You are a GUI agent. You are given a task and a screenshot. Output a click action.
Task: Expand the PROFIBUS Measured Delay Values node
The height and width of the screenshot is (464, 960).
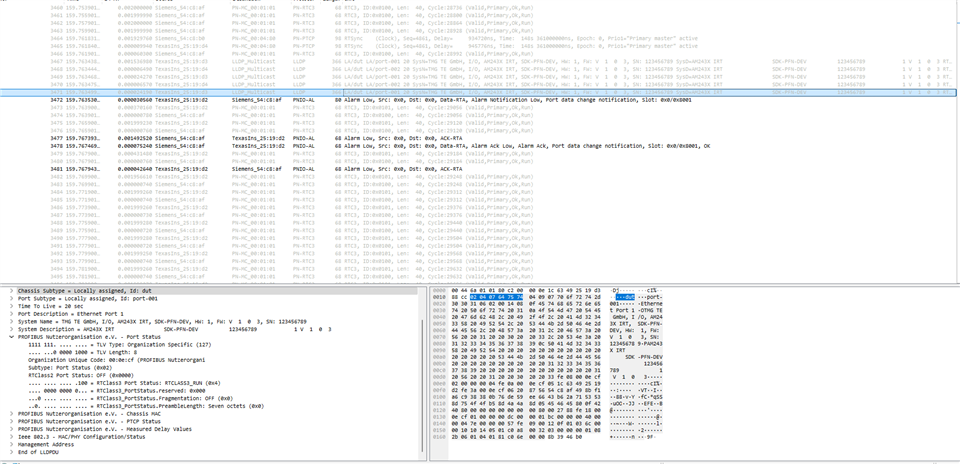pyautogui.click(x=12, y=429)
